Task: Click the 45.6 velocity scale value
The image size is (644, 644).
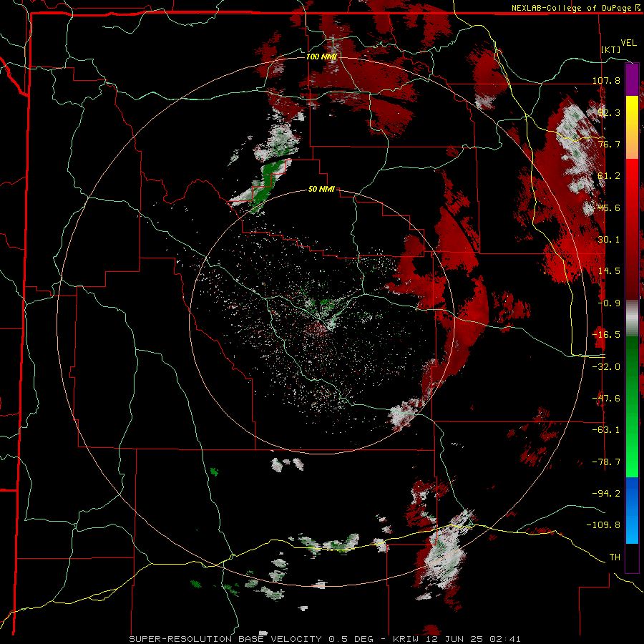Action: [x=609, y=208]
